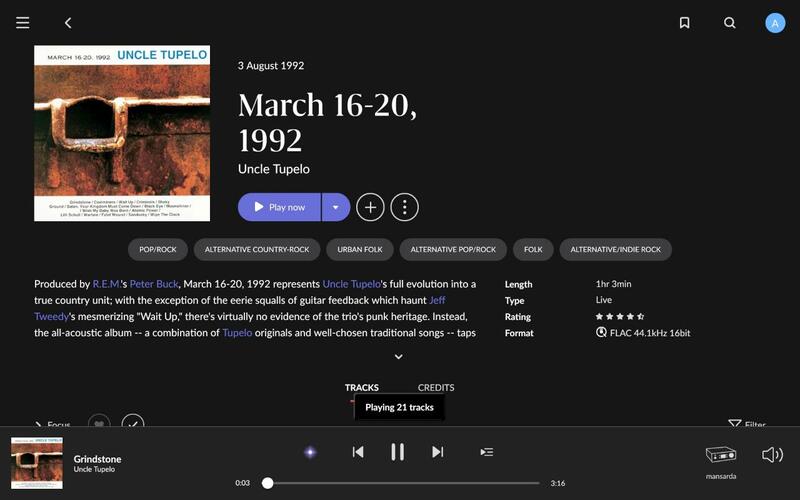
Task: Open the R.E.M. artist link
Action: 107,284
